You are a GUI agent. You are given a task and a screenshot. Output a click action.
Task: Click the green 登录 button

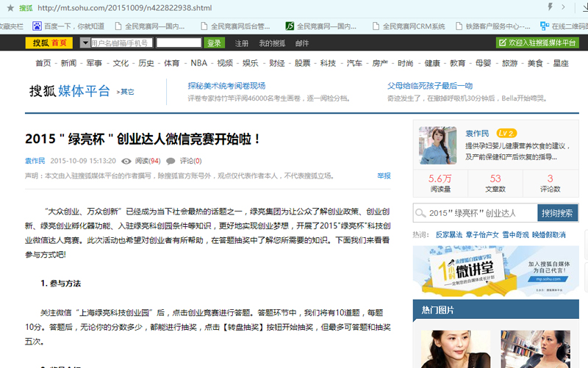point(214,43)
